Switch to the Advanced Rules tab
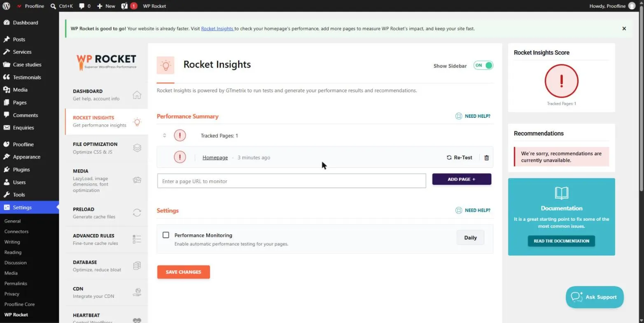 pos(106,239)
